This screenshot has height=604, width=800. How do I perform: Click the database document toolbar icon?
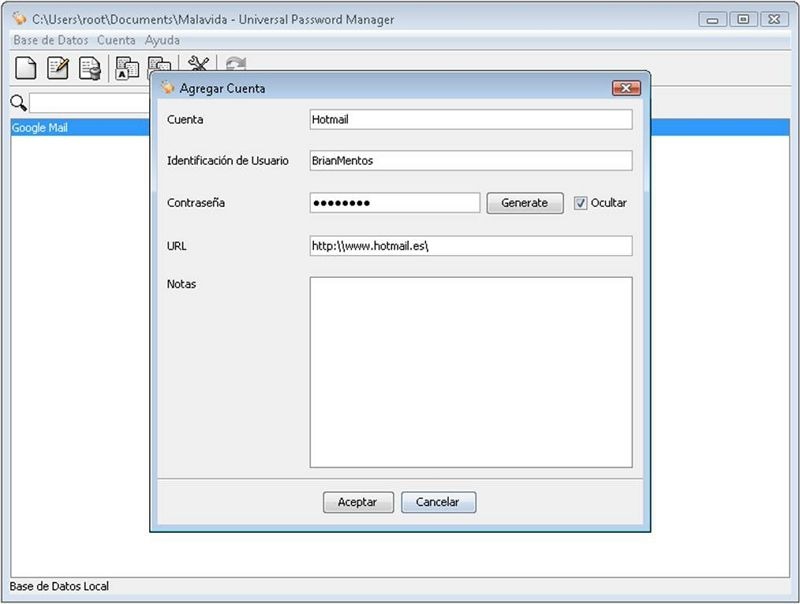point(90,68)
